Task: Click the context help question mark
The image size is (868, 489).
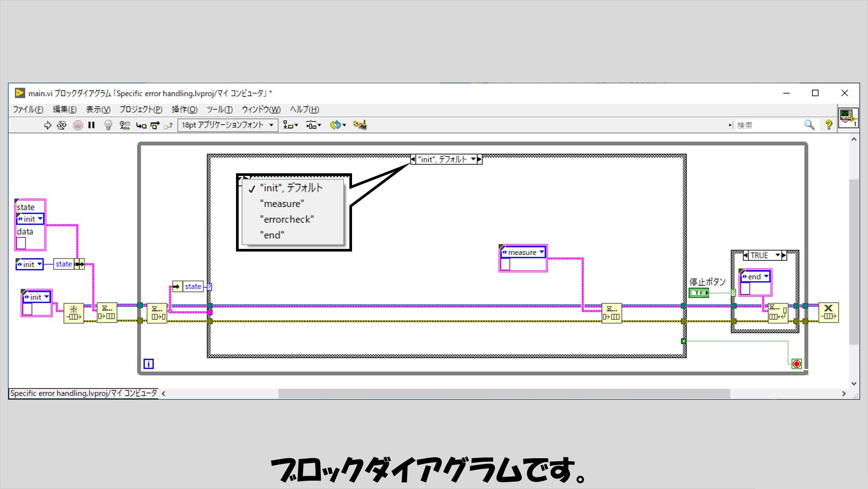Action: [x=828, y=125]
